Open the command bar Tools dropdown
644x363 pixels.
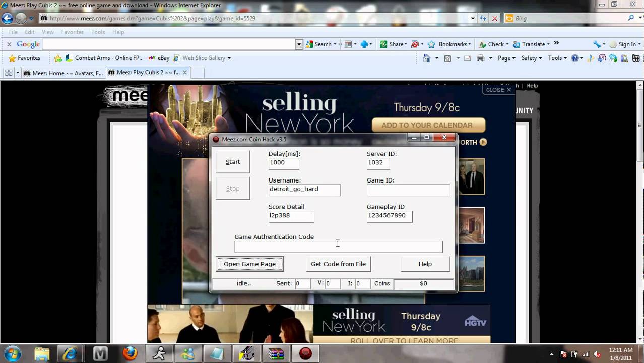557,58
